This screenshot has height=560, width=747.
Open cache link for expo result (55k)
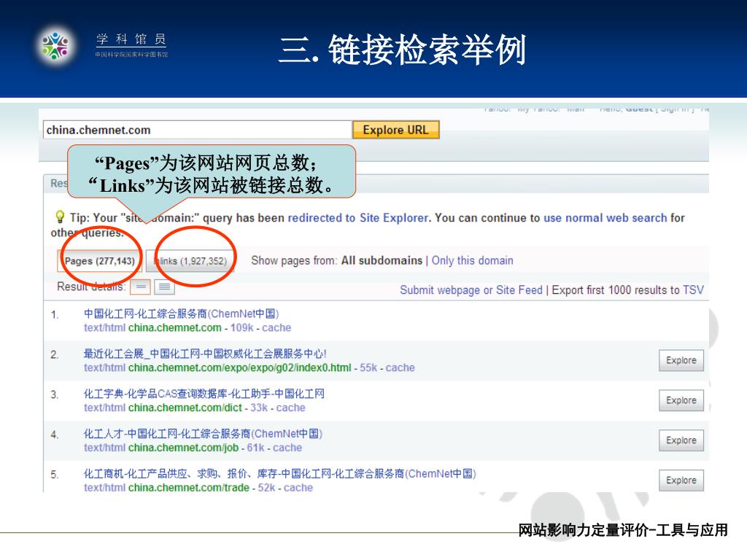point(400,367)
